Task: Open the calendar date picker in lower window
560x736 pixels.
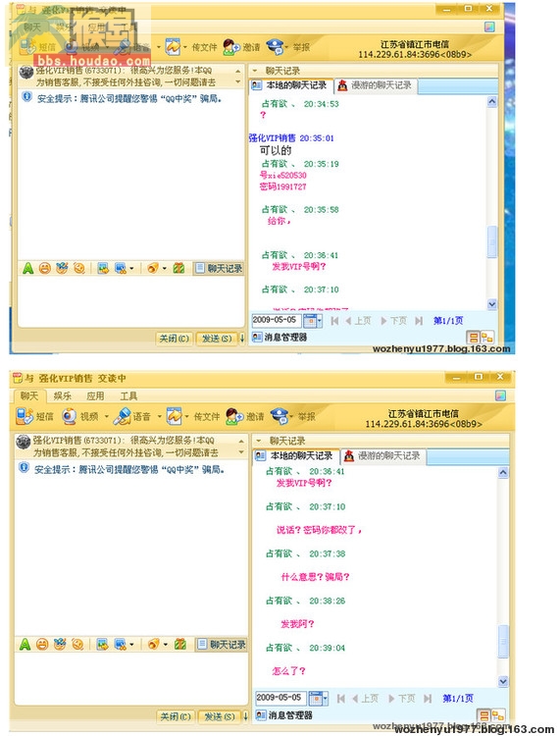Action: click(x=318, y=699)
